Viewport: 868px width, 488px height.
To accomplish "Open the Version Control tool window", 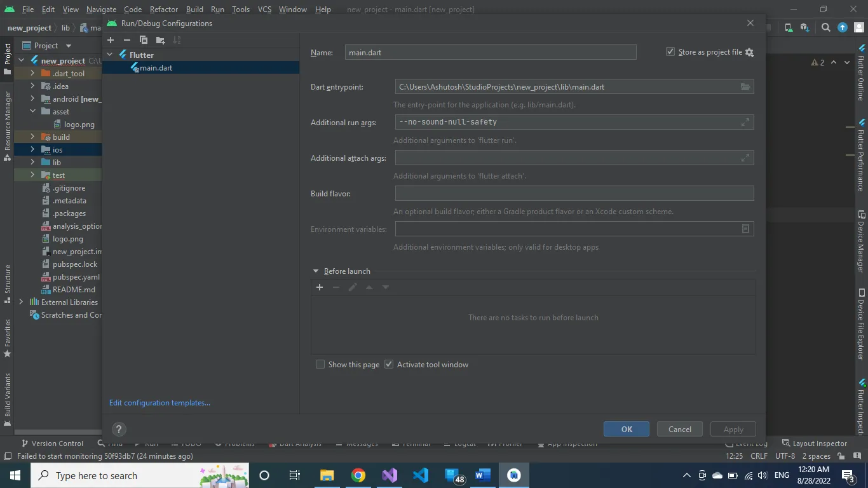I will point(52,444).
